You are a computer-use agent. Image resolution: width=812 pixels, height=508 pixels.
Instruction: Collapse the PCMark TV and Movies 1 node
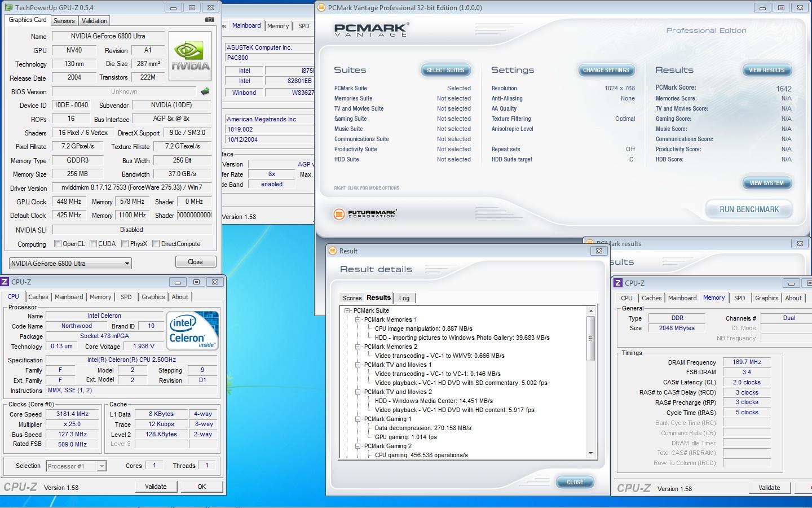click(358, 365)
